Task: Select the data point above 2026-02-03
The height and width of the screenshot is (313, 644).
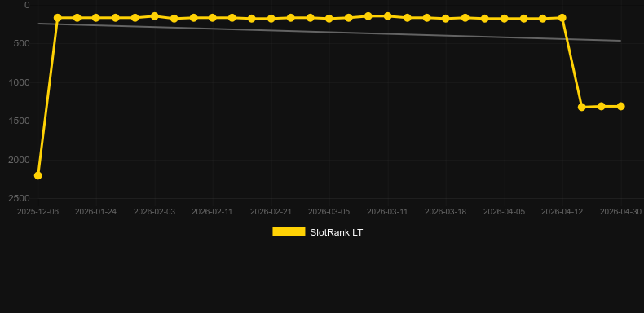Action: 154,16
